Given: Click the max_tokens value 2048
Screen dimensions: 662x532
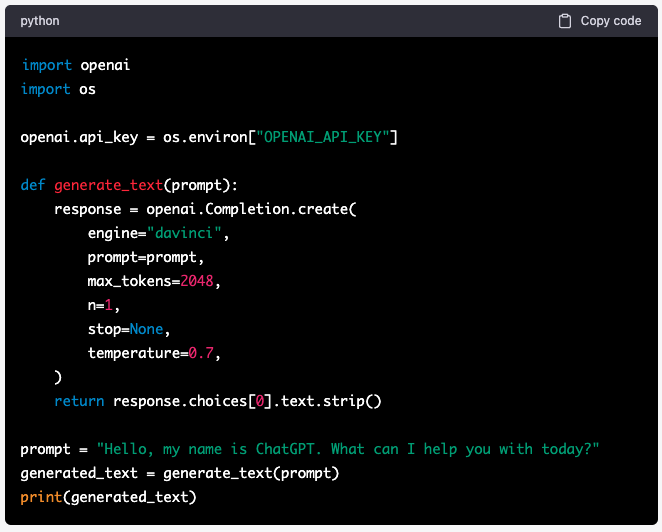Looking at the screenshot, I should click(197, 281).
